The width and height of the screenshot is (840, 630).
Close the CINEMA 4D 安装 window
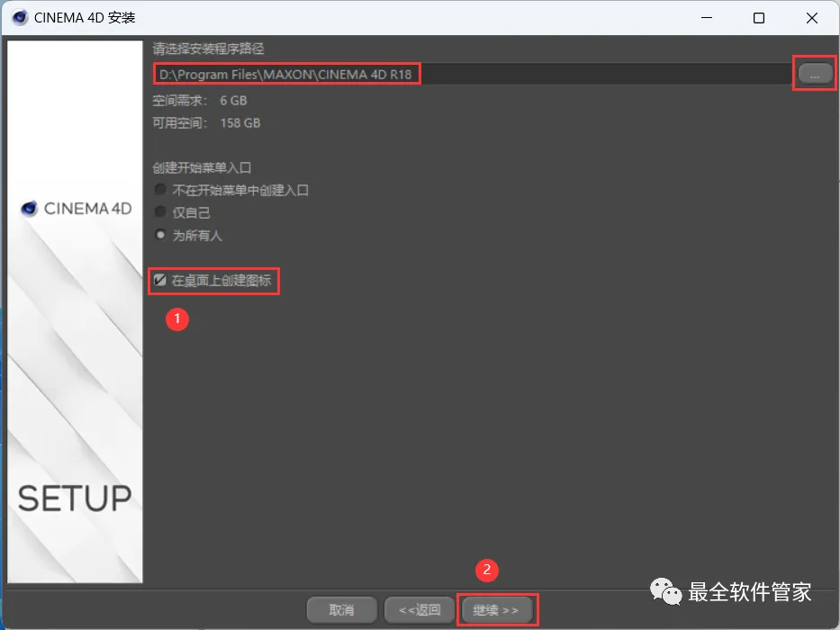point(811,18)
